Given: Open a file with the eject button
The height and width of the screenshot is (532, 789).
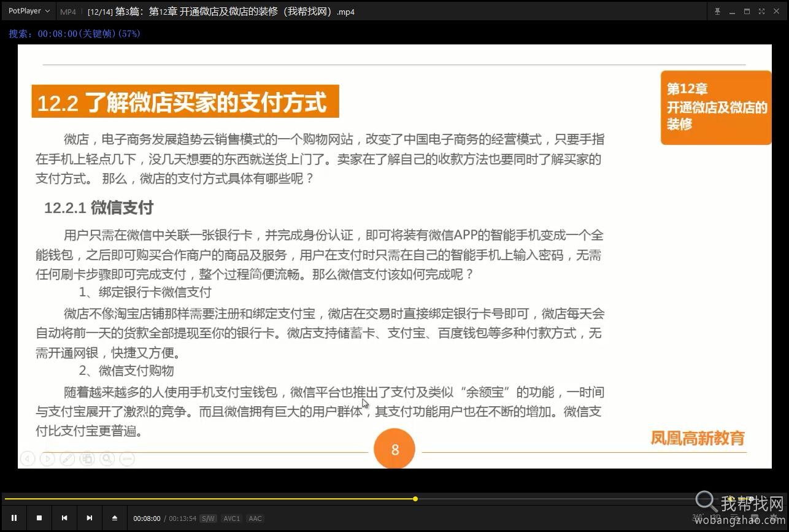Looking at the screenshot, I should click(x=115, y=518).
